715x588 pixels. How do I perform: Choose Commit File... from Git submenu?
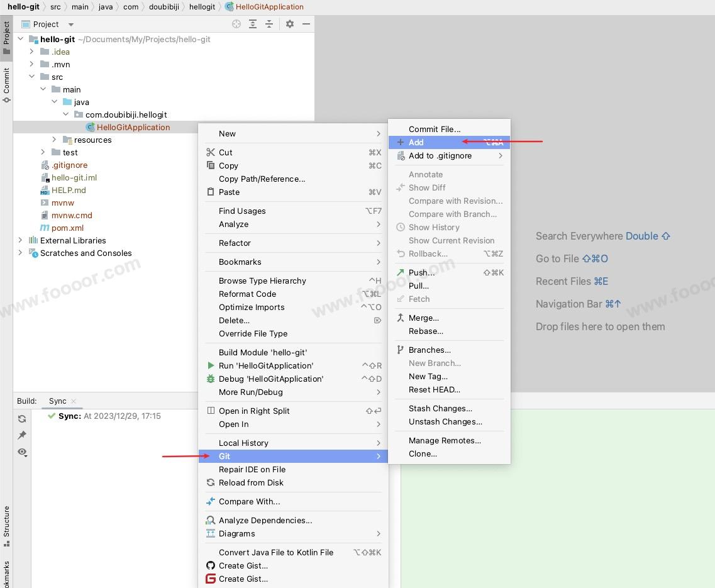pos(435,129)
